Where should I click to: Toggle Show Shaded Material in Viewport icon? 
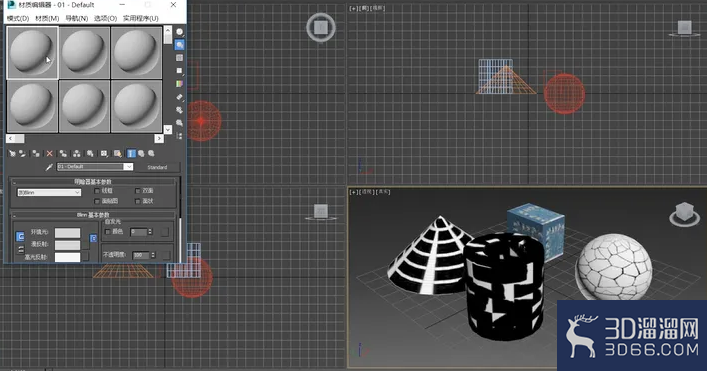click(x=118, y=154)
